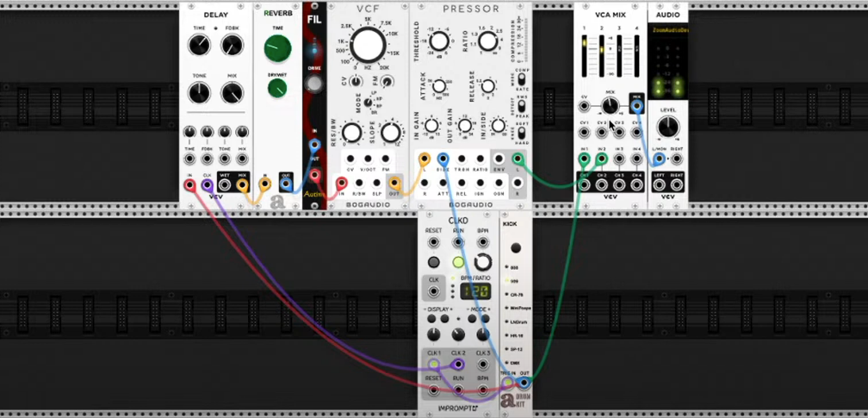
Task: Click the Reverb module IN port
Action: pos(265,184)
